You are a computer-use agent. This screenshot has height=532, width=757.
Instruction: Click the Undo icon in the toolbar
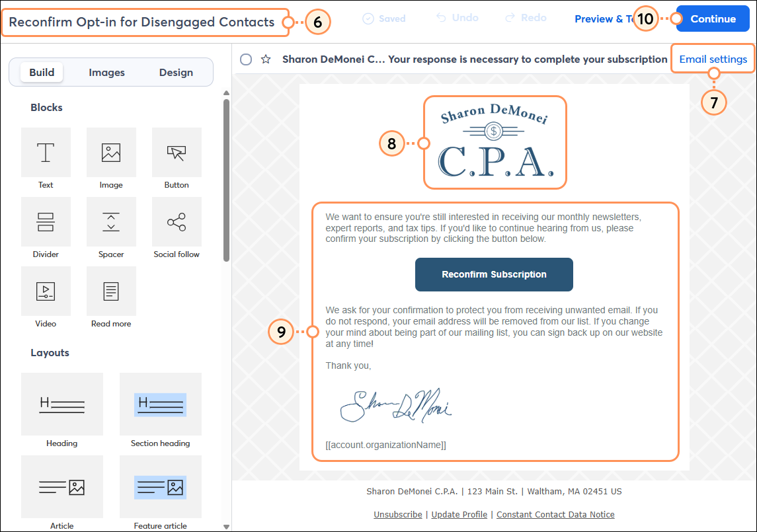pyautogui.click(x=457, y=18)
